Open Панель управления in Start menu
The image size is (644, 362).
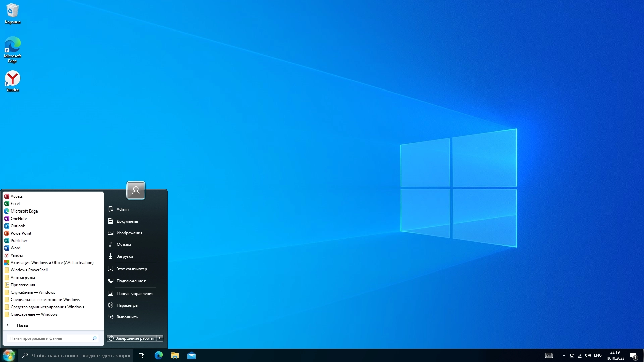coord(135,294)
